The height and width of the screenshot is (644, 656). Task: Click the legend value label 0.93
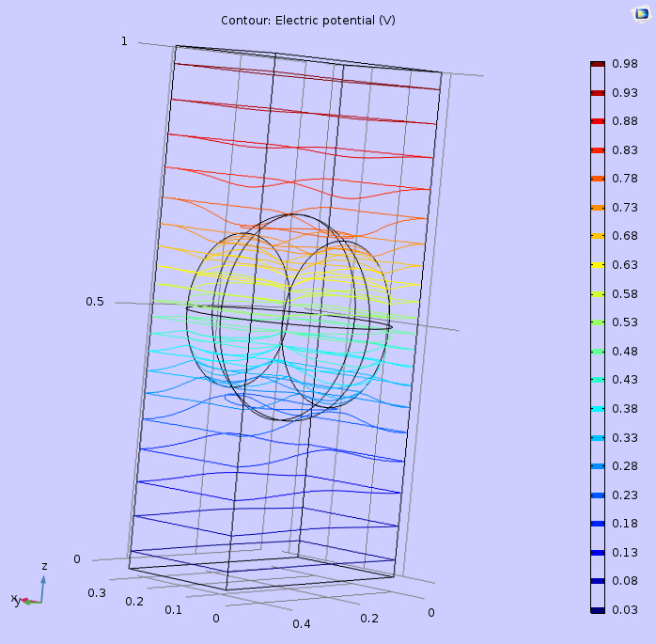coord(625,93)
